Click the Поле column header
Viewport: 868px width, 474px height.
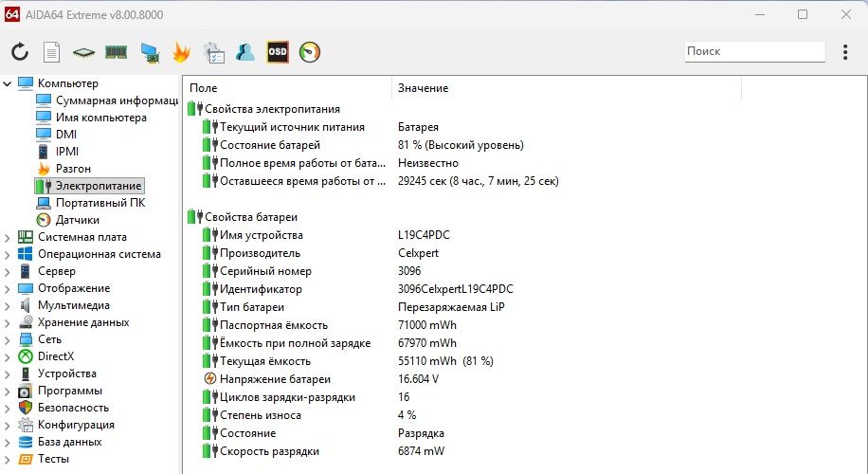[x=287, y=88]
